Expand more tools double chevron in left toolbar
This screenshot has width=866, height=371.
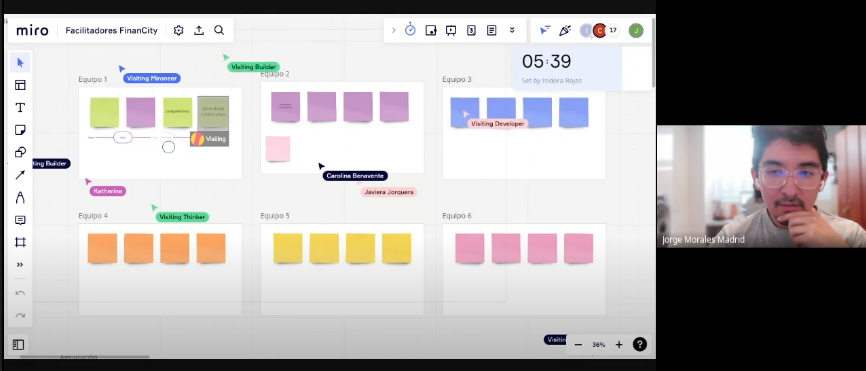pyautogui.click(x=20, y=265)
